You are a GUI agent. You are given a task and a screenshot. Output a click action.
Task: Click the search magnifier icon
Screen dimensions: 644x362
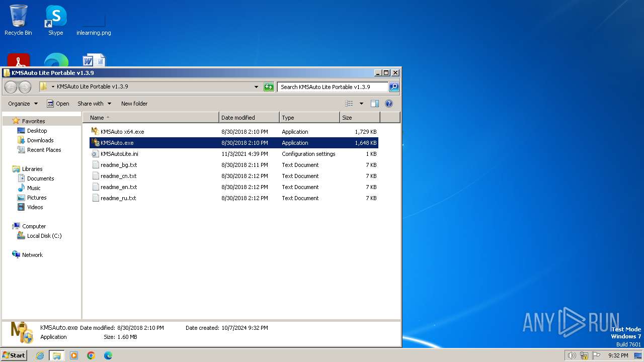(x=394, y=87)
